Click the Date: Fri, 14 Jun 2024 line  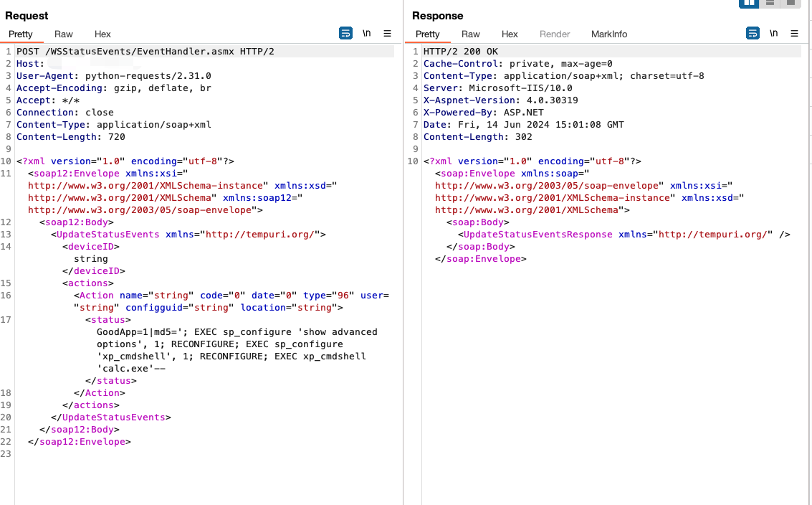(524, 124)
